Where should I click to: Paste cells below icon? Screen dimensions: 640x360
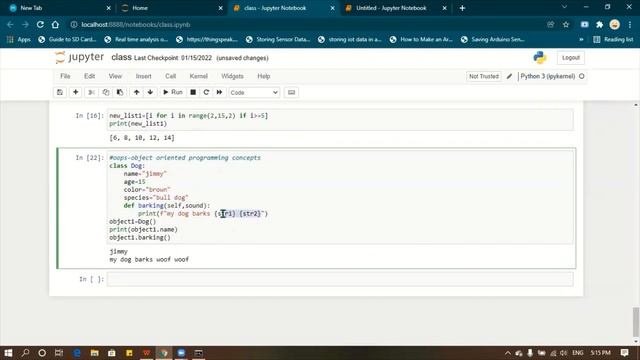click(120, 92)
